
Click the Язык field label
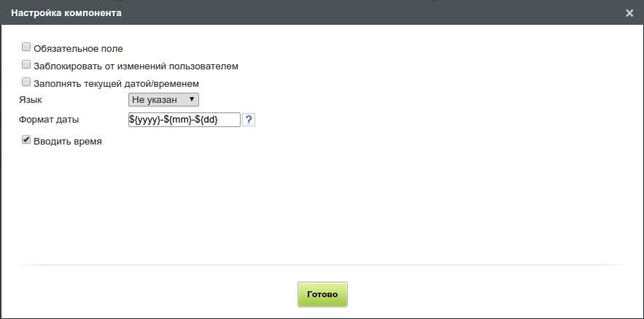31,100
